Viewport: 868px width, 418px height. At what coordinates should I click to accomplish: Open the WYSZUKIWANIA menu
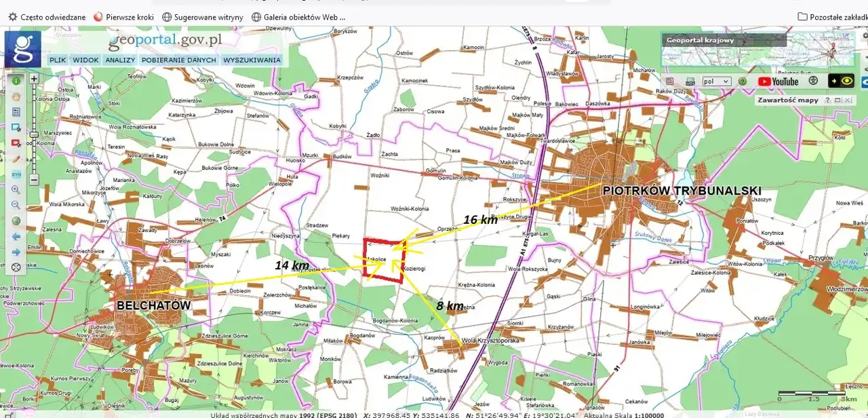coord(252,60)
